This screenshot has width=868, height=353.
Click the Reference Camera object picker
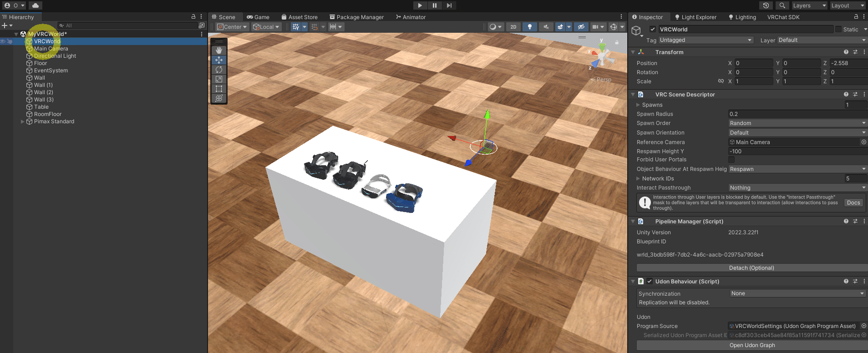(863, 142)
